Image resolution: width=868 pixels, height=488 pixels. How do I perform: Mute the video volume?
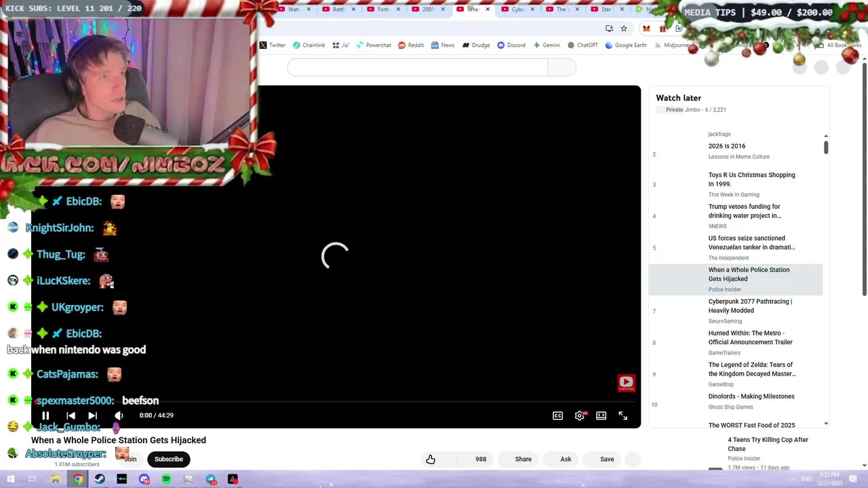pyautogui.click(x=119, y=415)
